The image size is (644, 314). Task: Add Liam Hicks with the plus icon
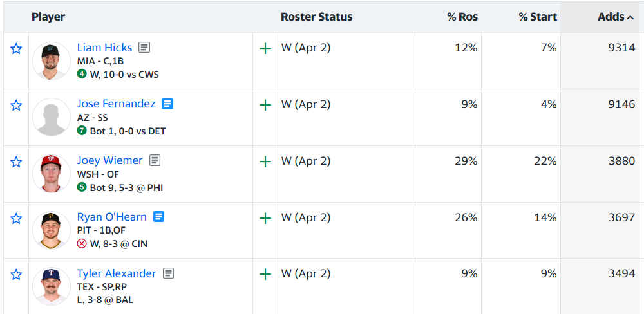point(265,49)
